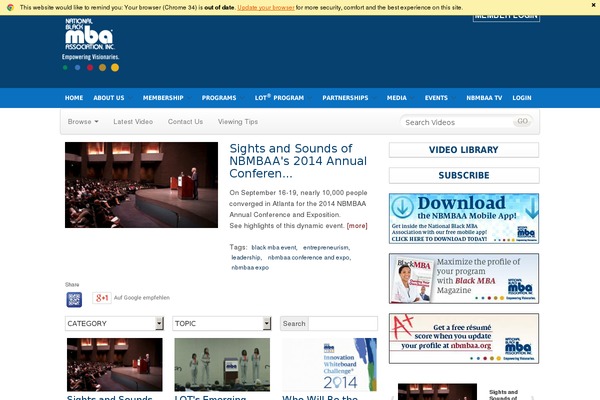Click the search field beside TOPIC
The image size is (600, 400).
point(343,323)
